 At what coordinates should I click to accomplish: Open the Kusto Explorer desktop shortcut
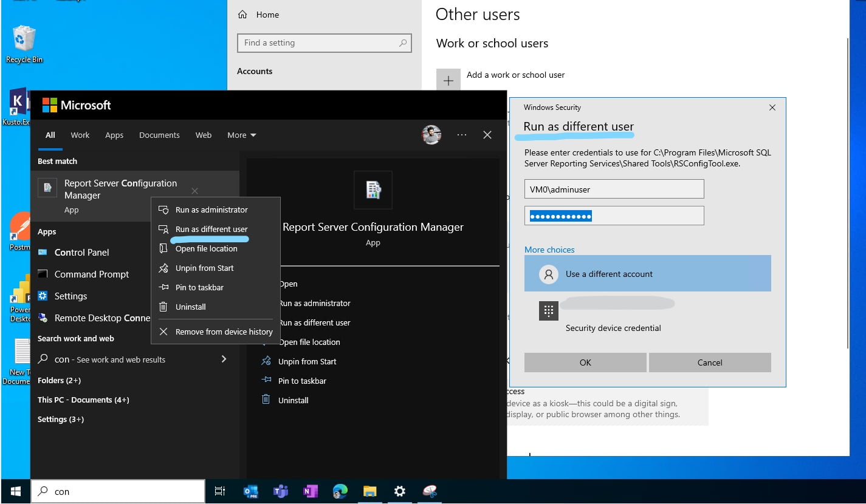(16, 107)
